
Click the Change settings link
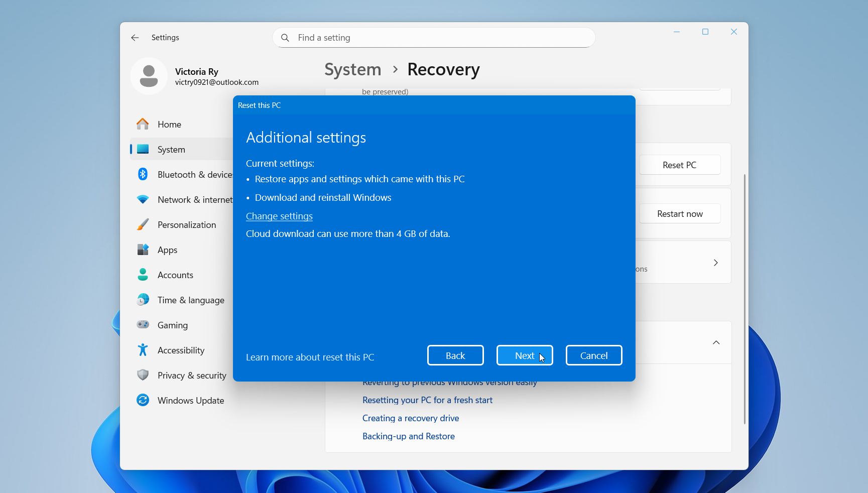(x=279, y=216)
